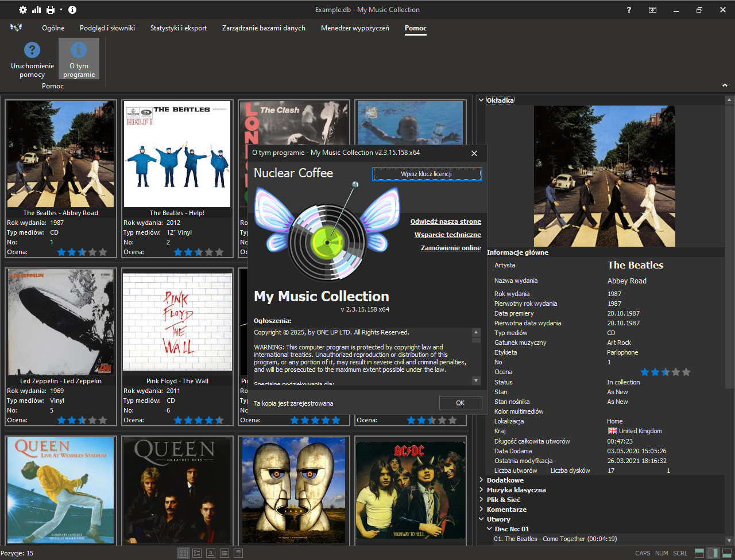Expand the Plik & Sieć section
Screen dimensions: 735x560
481,499
